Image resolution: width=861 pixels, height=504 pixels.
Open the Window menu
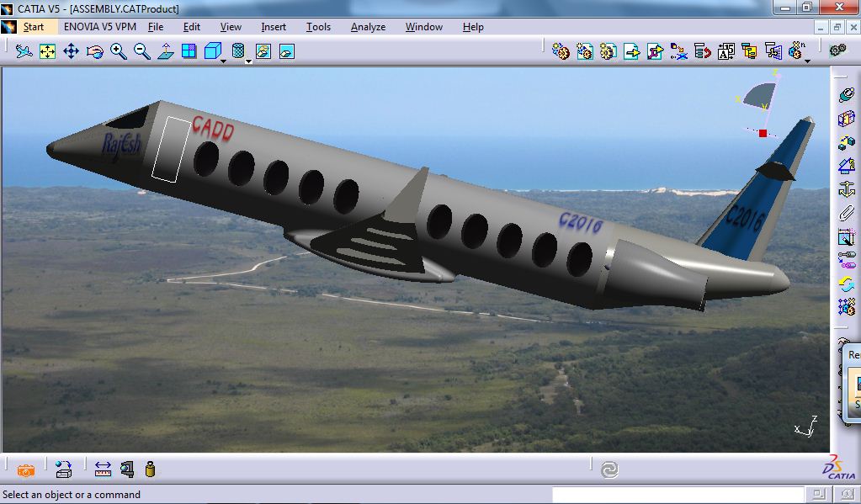click(424, 27)
